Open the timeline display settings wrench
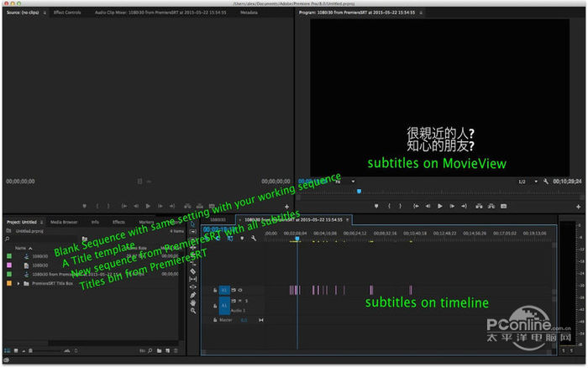 coord(255,239)
